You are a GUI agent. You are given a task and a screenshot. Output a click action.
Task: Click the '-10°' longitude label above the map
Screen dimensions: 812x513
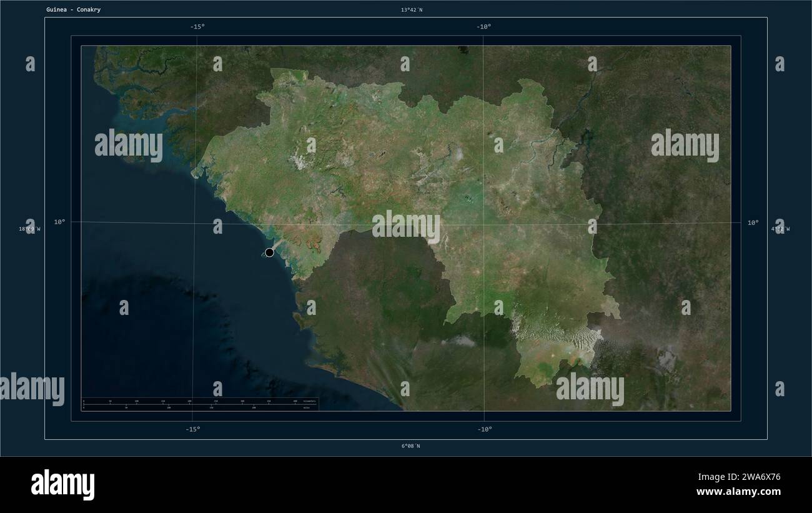pos(483,26)
